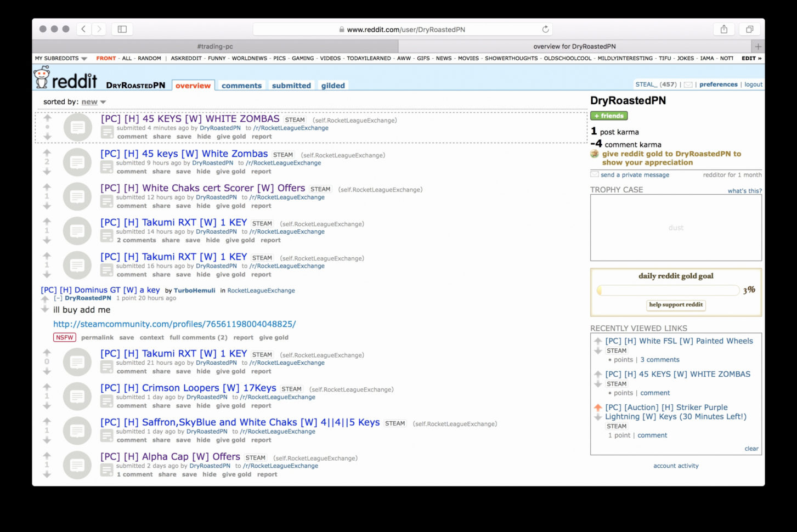Image resolution: width=797 pixels, height=532 pixels.
Task: Clear the Recently Viewed Links list
Action: tap(751, 449)
